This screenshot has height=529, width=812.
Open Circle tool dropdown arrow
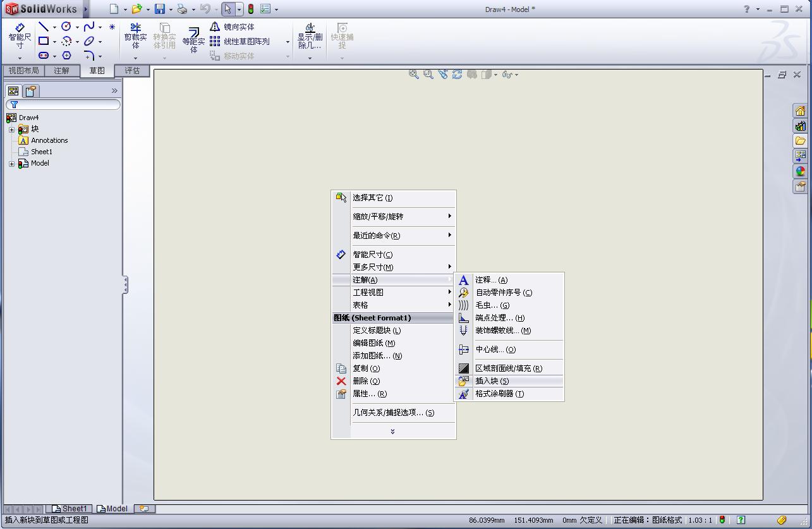click(77, 27)
